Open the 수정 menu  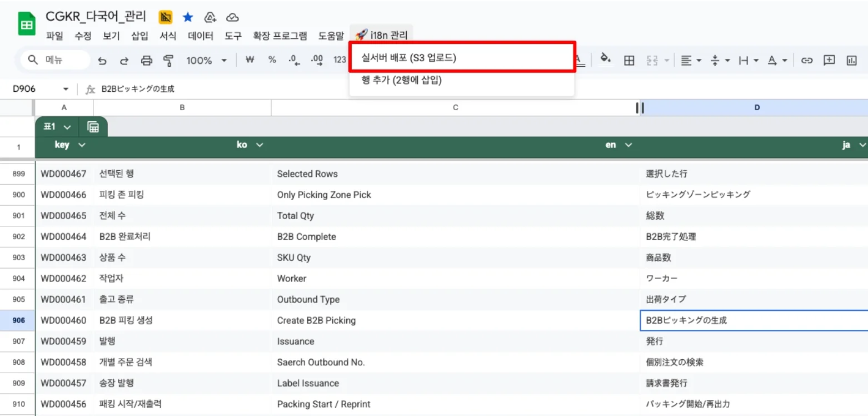click(x=83, y=36)
